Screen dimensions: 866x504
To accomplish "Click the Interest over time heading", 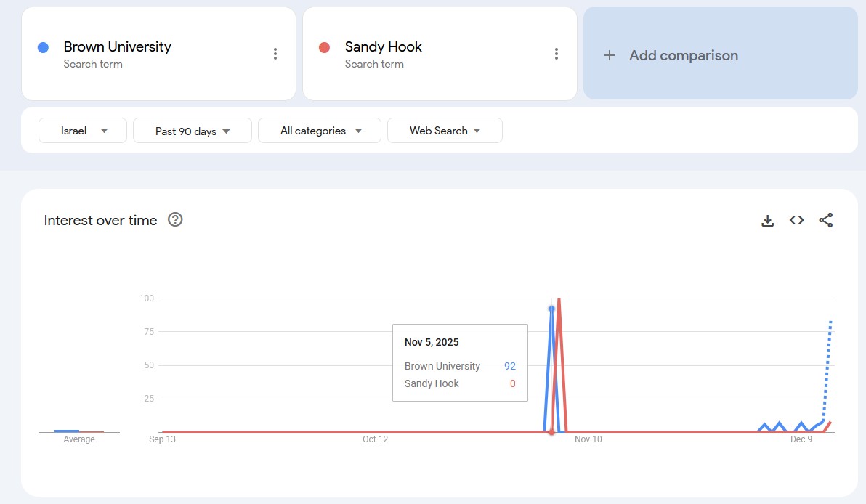I will tap(100, 220).
